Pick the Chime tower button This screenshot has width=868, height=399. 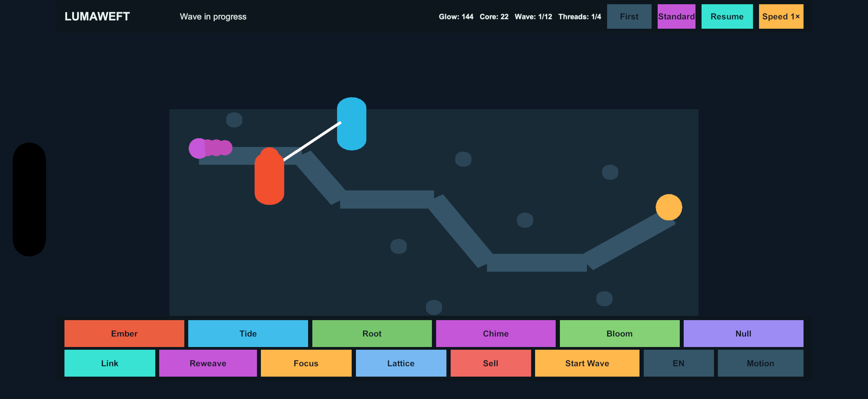coord(495,333)
